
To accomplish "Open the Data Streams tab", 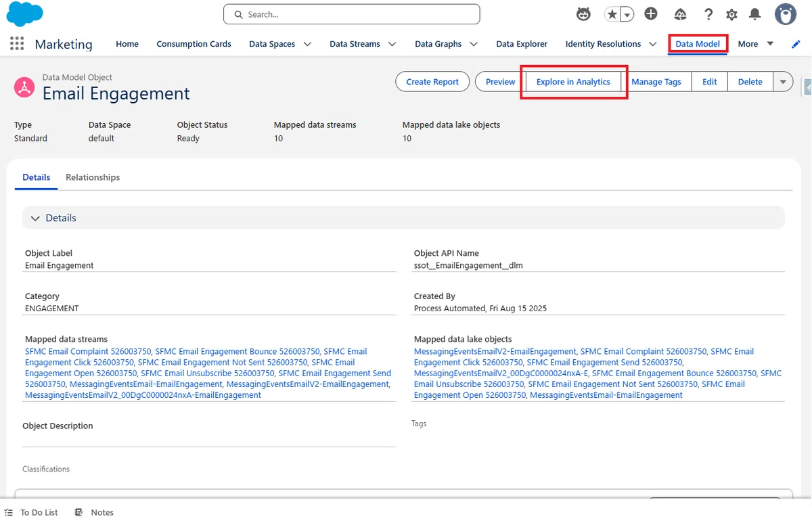I will [x=355, y=44].
